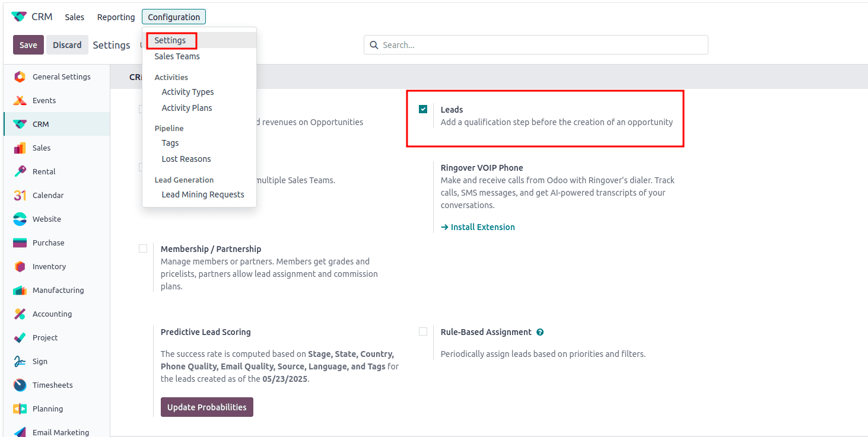Open the Calendar 31 icon
868x437 pixels.
20,195
